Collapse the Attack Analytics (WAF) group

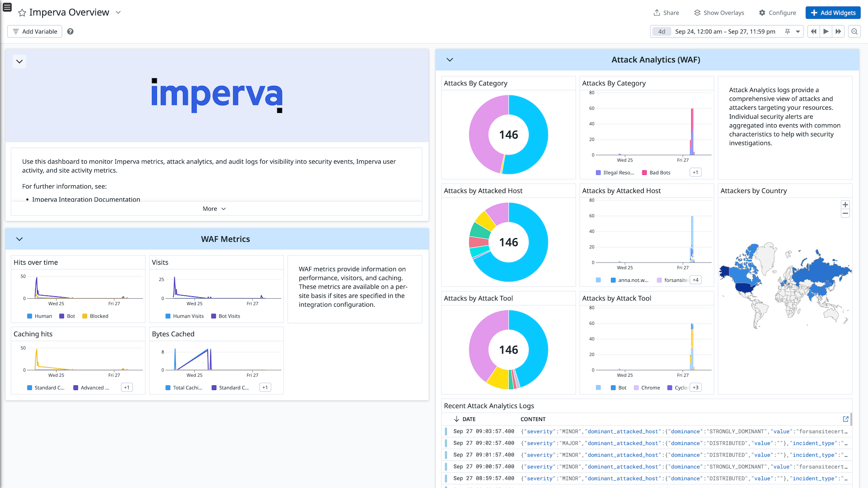pos(450,60)
